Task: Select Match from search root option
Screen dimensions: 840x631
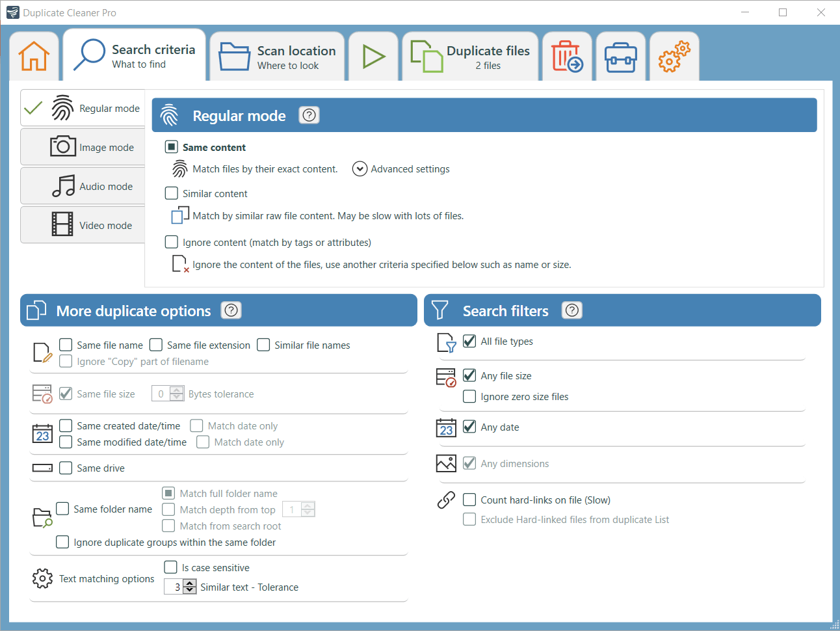Action: (168, 526)
